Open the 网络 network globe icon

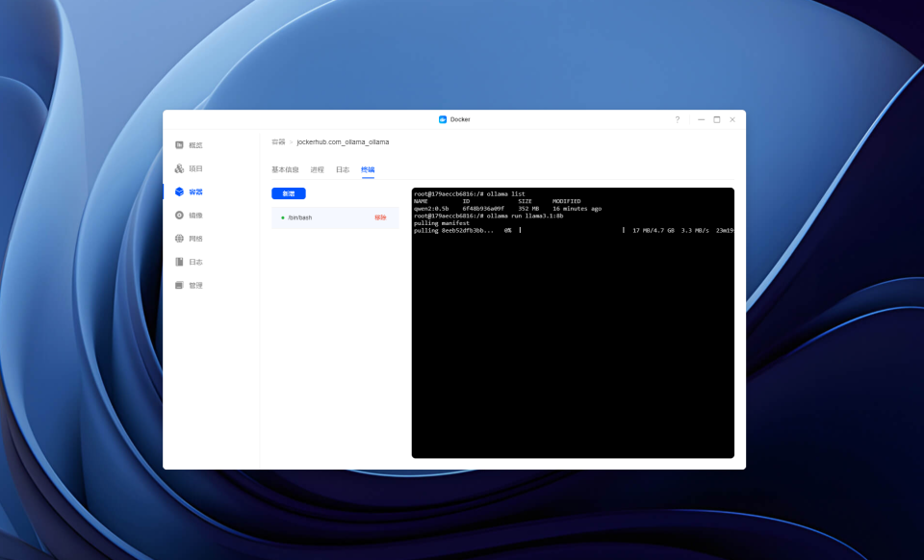coord(179,239)
